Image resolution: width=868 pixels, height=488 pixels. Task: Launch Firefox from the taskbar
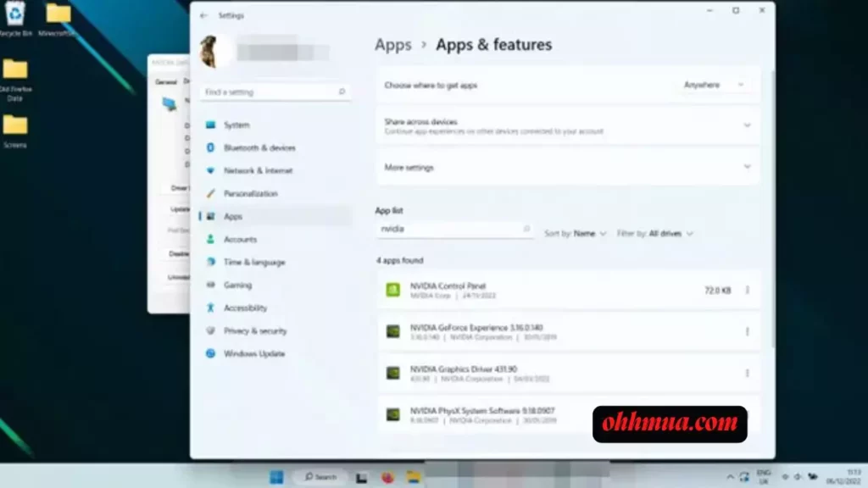[x=387, y=477]
